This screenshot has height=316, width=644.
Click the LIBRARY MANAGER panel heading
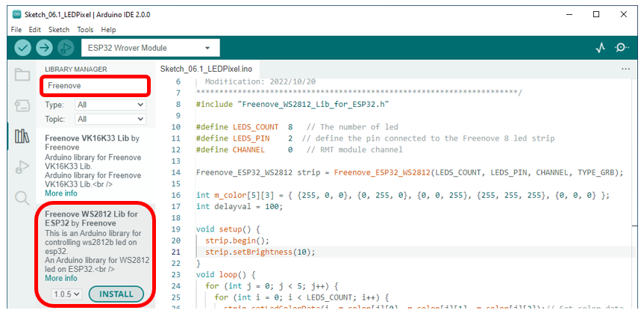[76, 69]
